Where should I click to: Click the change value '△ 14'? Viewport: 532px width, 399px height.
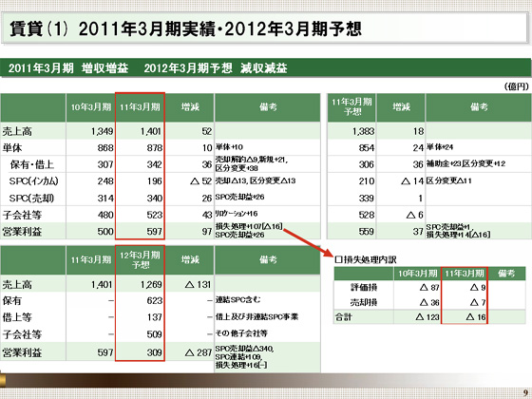[x=412, y=181]
